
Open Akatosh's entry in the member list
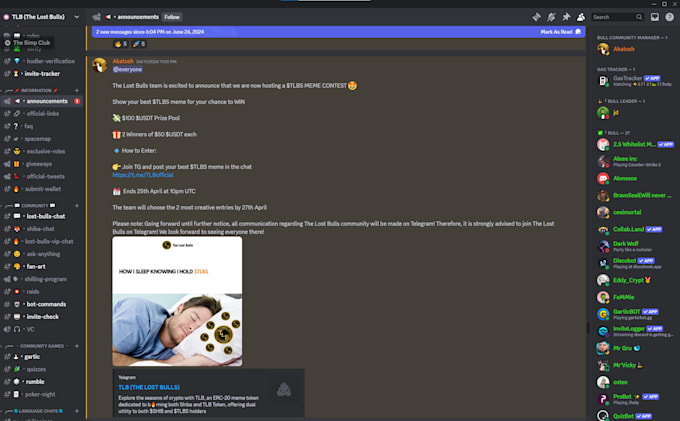[635, 49]
